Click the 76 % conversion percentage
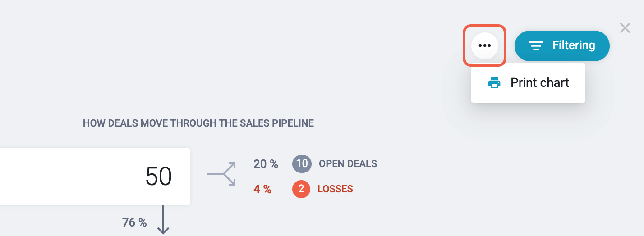 tap(134, 222)
